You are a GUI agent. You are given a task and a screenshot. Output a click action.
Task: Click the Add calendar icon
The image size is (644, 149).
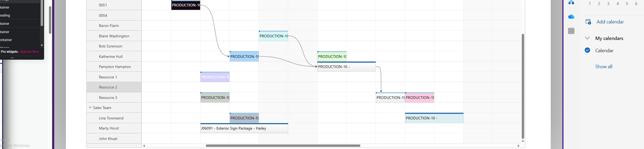[x=588, y=22]
